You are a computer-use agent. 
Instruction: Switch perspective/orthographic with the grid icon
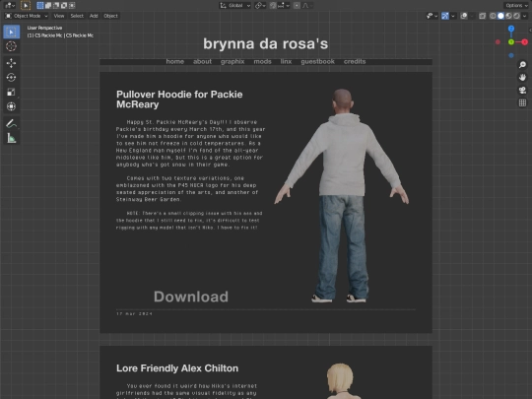[x=522, y=102]
